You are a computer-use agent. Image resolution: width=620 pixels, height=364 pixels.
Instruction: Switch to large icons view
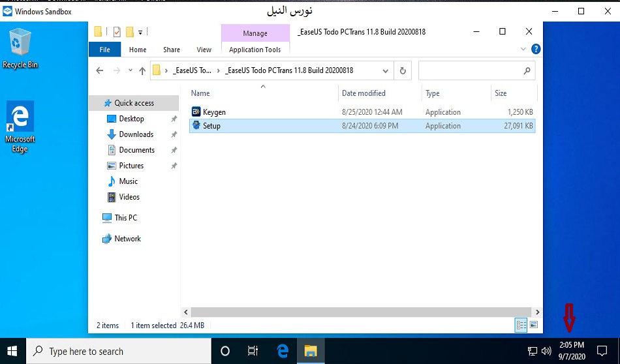533,325
